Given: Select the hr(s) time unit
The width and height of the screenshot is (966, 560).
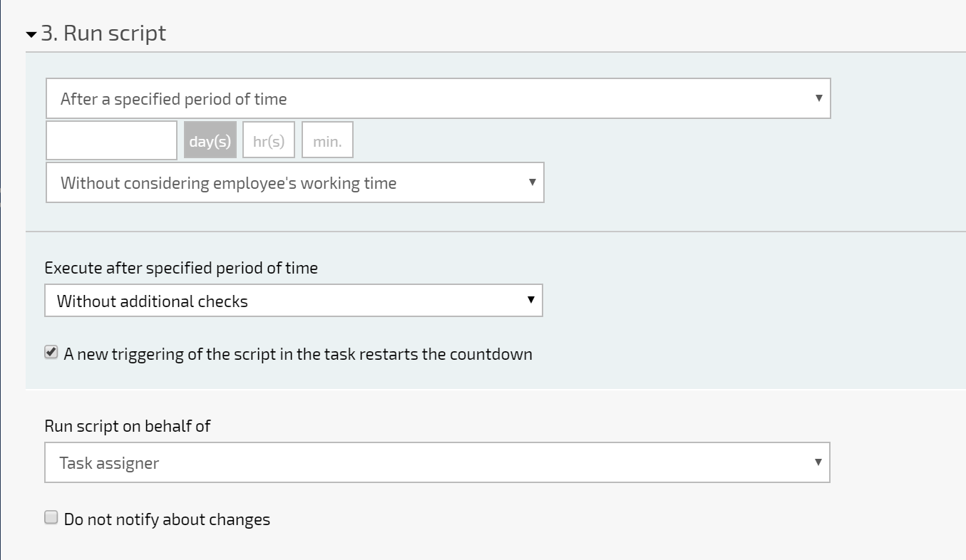Looking at the screenshot, I should point(269,140).
